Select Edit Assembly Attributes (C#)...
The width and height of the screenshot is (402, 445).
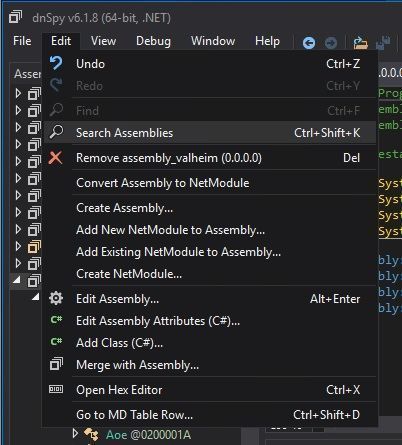(x=210, y=321)
